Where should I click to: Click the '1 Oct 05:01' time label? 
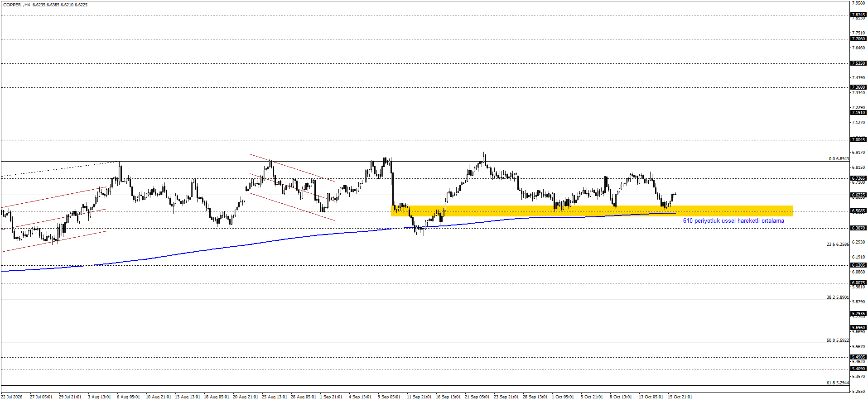pyautogui.click(x=563, y=397)
